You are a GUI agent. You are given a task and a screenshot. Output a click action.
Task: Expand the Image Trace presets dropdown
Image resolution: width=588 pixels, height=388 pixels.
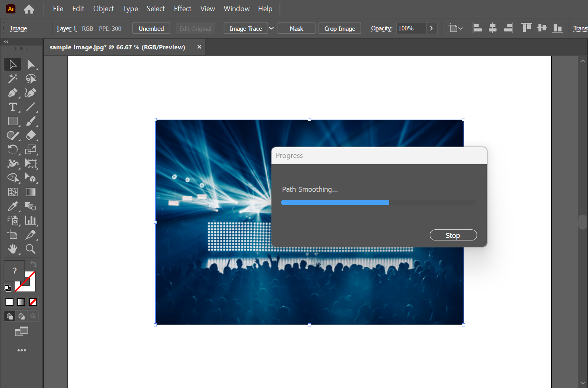[271, 28]
